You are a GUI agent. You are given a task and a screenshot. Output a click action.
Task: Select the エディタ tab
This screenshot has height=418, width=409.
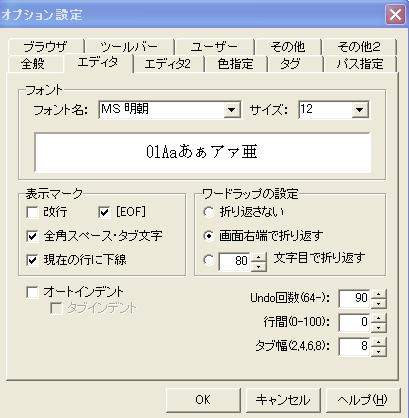tap(98, 62)
